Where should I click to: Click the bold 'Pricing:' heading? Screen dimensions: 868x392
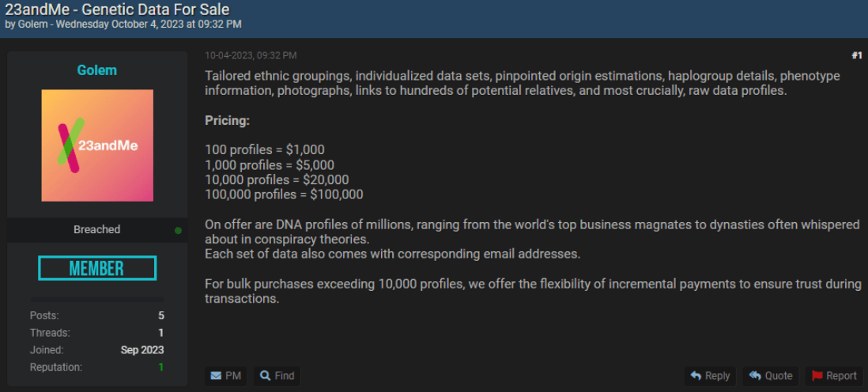pos(228,121)
